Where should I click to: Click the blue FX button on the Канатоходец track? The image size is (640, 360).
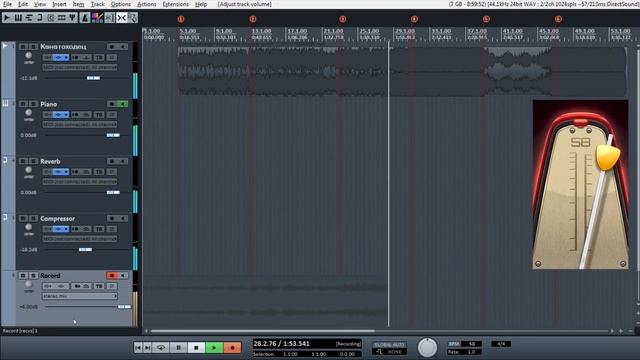tap(60, 58)
